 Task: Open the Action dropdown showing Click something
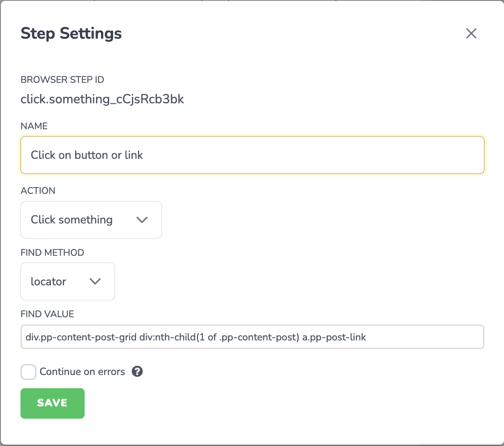(91, 220)
